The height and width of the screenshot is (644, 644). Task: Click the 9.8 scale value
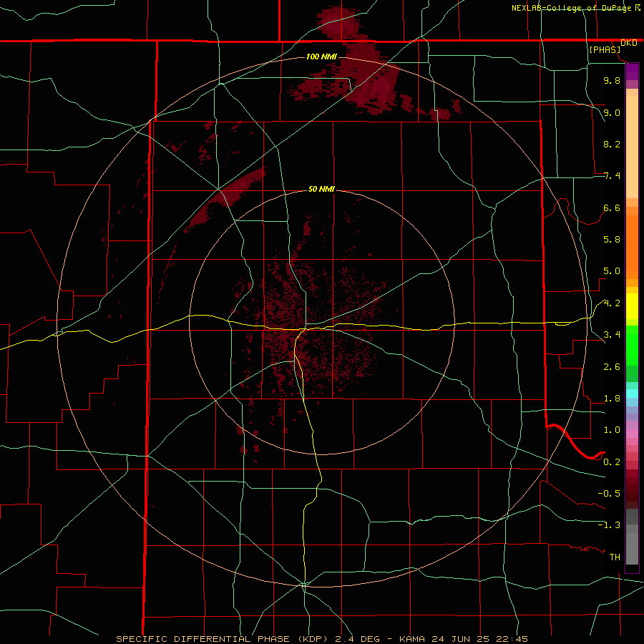pos(612,80)
